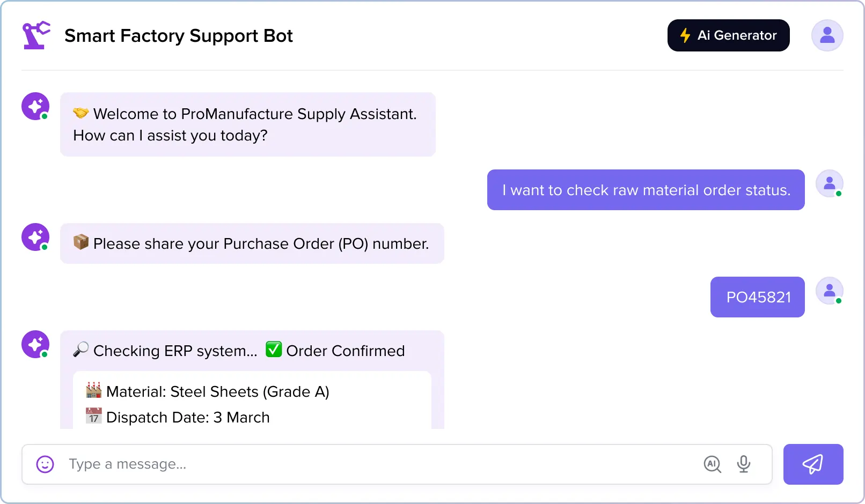The width and height of the screenshot is (865, 504).
Task: Click the Dispatch Date calendar icon
Action: (93, 416)
